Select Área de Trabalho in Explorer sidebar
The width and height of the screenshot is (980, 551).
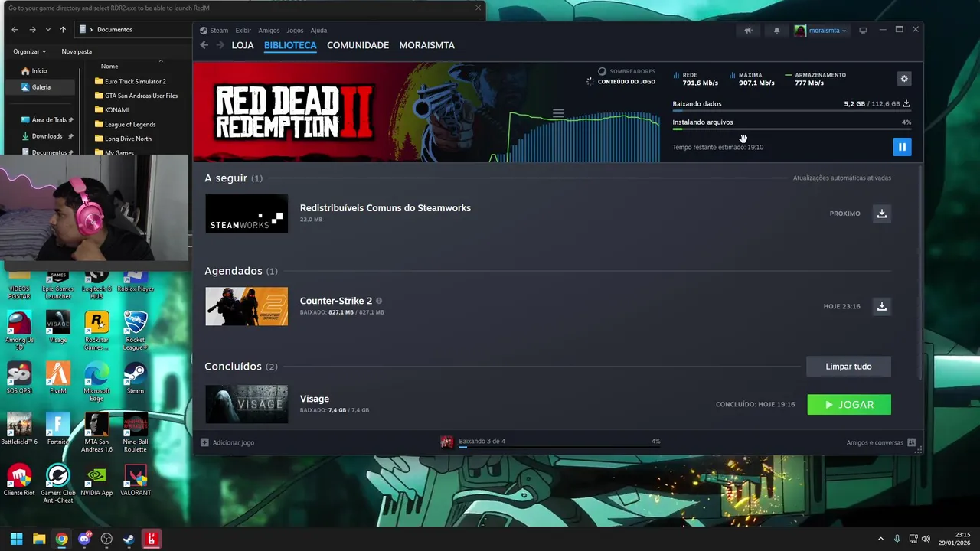47,120
